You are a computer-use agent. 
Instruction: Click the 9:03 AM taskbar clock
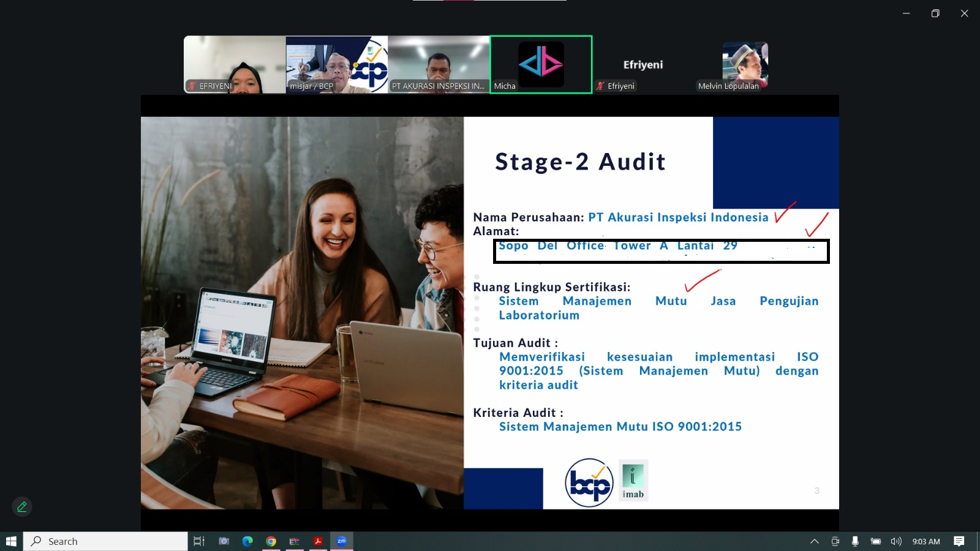pyautogui.click(x=925, y=541)
